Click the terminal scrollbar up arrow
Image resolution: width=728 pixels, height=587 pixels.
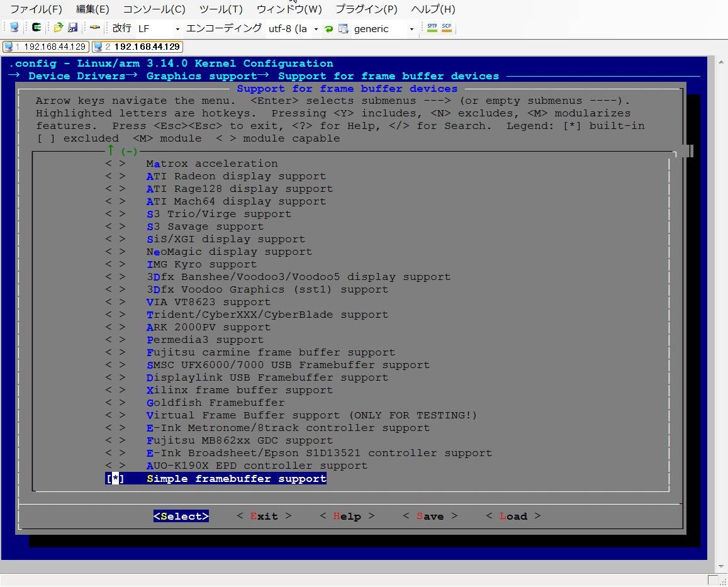pyautogui.click(x=720, y=61)
